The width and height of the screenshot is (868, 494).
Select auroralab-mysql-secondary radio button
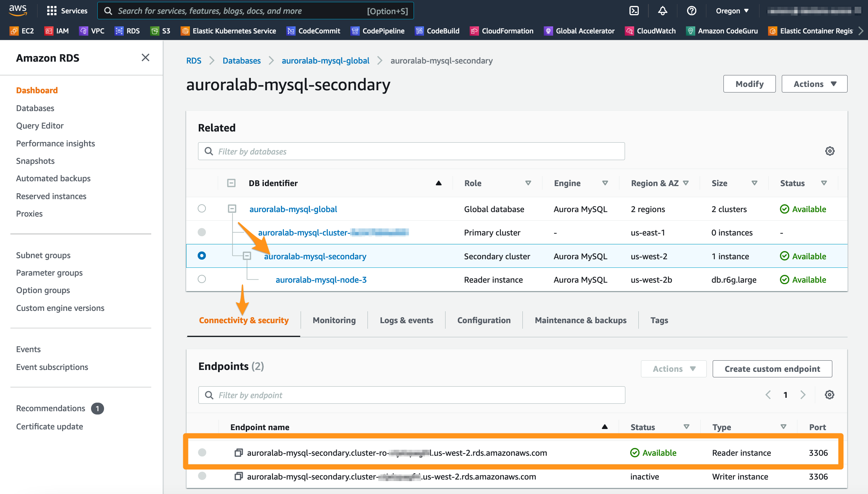click(202, 256)
